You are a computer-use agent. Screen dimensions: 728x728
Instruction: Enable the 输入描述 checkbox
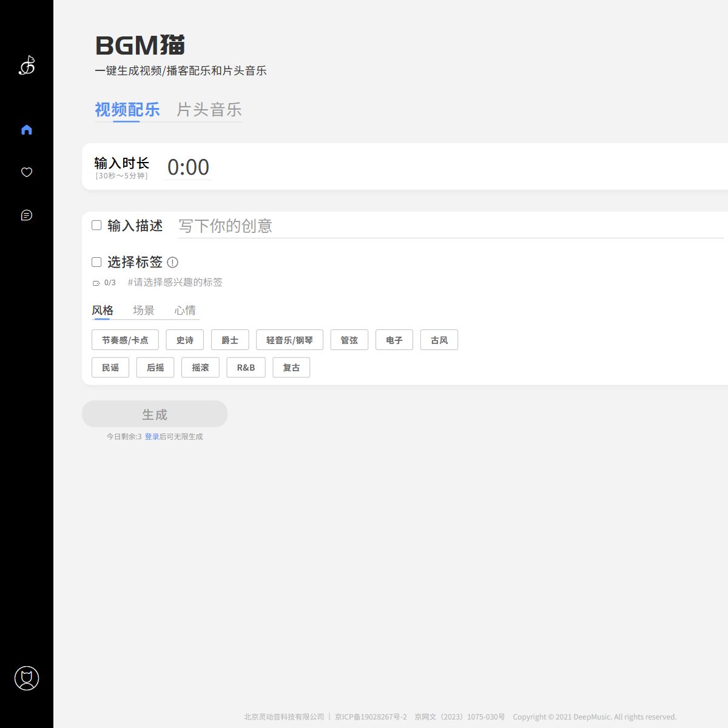tap(96, 225)
